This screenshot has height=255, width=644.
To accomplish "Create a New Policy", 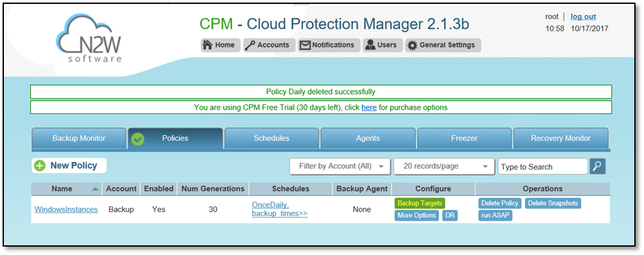I will pyautogui.click(x=69, y=166).
